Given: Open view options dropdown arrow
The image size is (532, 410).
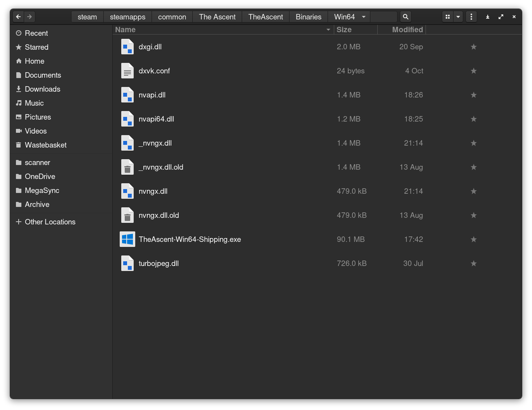Looking at the screenshot, I should (x=458, y=17).
